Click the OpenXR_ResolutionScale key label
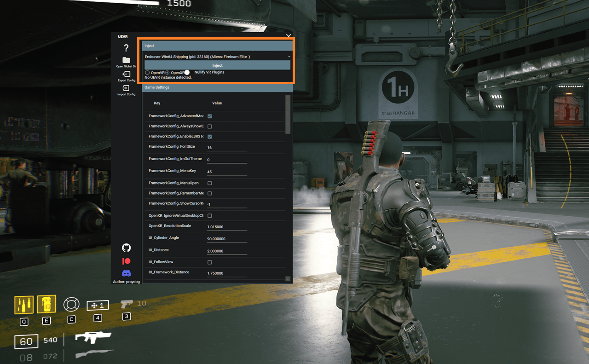 pyautogui.click(x=170, y=226)
